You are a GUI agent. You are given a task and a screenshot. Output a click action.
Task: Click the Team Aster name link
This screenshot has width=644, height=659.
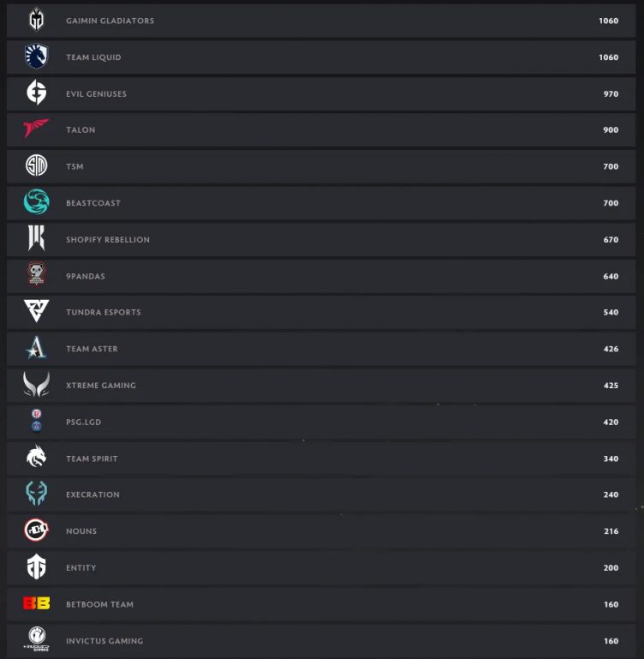click(x=92, y=349)
